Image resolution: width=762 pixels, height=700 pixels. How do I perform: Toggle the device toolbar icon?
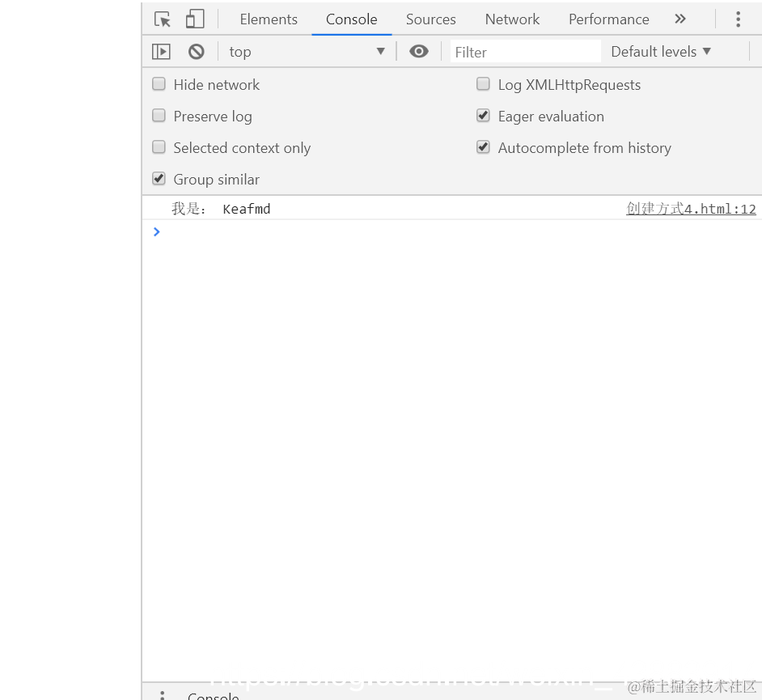pos(195,19)
